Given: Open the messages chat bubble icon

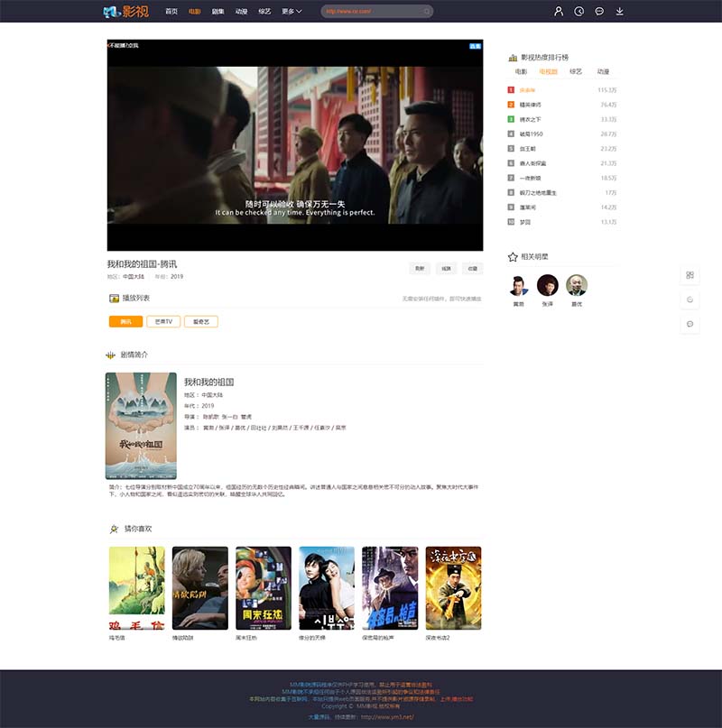Looking at the screenshot, I should pyautogui.click(x=599, y=11).
